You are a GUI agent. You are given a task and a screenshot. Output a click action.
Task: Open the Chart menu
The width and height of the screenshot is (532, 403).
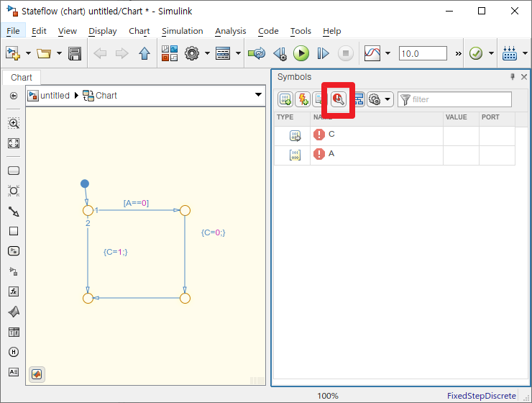pos(139,31)
